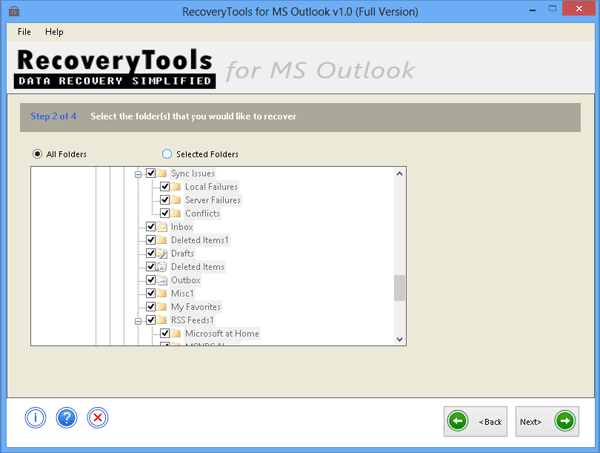Click the Deleted Items recycle bin icon
The image size is (600, 453).
pos(162,267)
